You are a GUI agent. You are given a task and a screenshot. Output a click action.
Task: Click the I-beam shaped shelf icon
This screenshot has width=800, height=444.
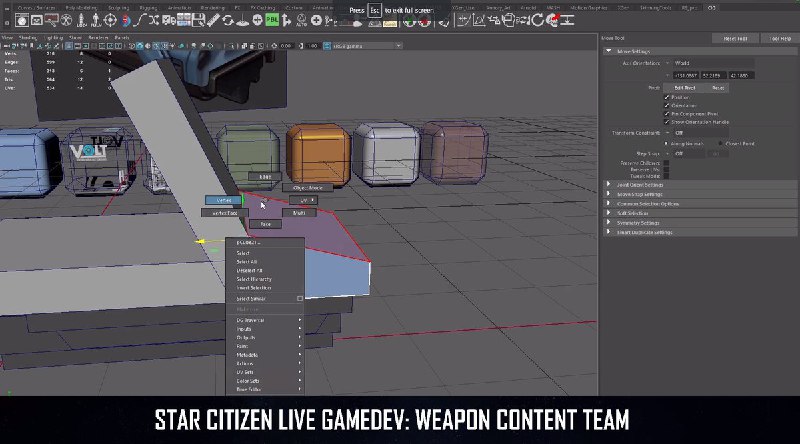(567, 20)
